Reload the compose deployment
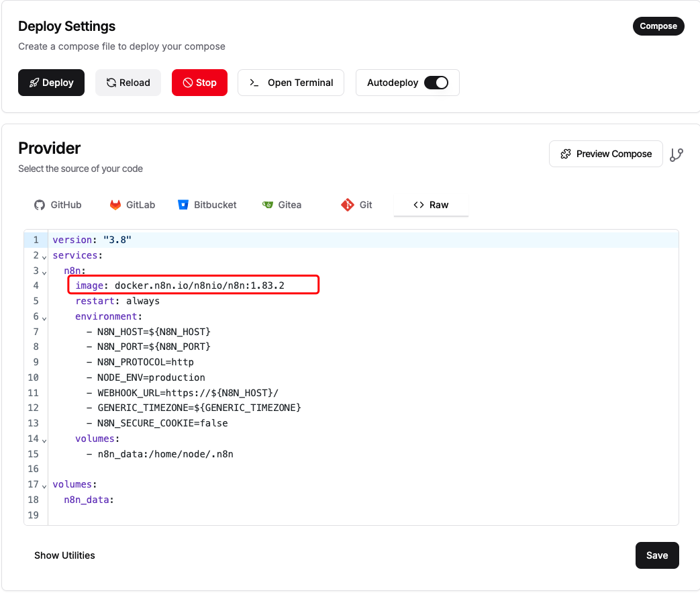 (128, 83)
